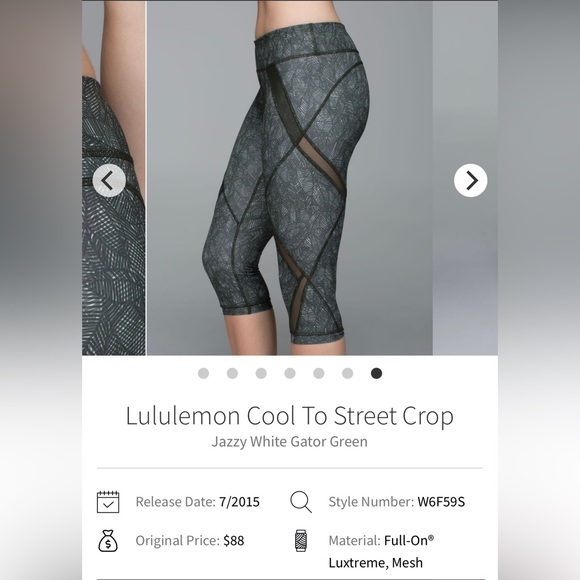Click the material thread spool icon
580x580 pixels.
[301, 540]
